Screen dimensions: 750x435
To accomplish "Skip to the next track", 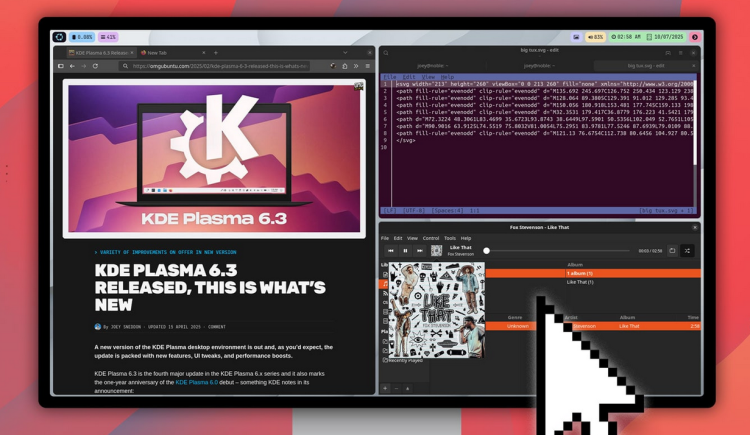I will [420, 251].
